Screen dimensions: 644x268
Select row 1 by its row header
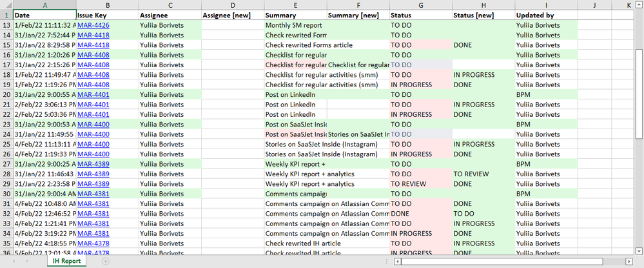[6, 15]
